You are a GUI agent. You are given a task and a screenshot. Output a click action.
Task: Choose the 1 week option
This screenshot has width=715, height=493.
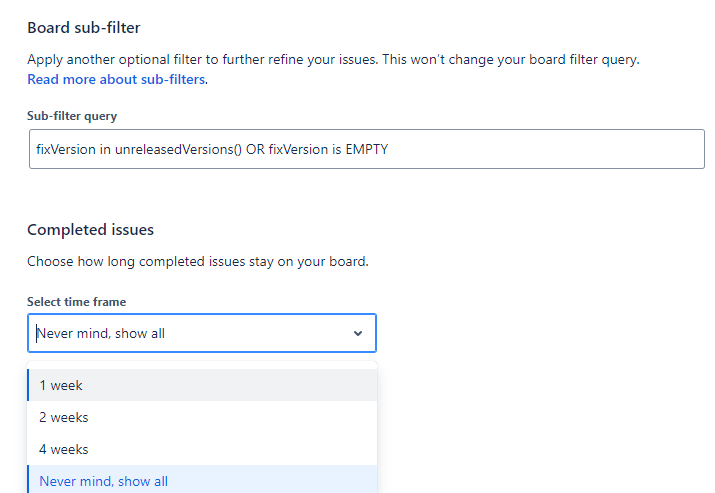pyautogui.click(x=61, y=385)
